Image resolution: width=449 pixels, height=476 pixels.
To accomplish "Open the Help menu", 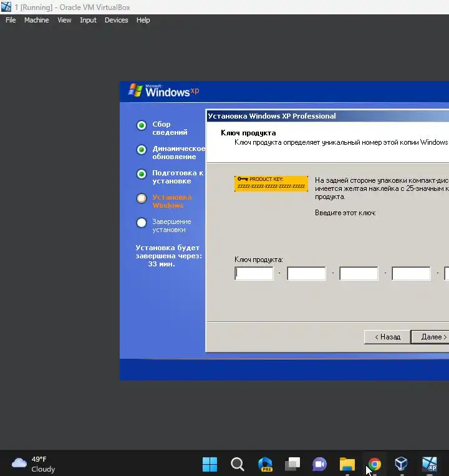I will (x=143, y=20).
